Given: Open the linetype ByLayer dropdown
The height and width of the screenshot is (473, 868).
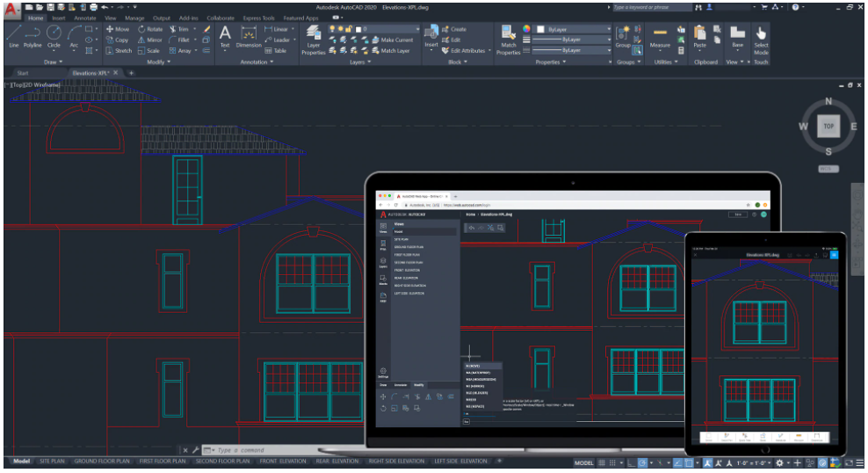Looking at the screenshot, I should pyautogui.click(x=573, y=50).
